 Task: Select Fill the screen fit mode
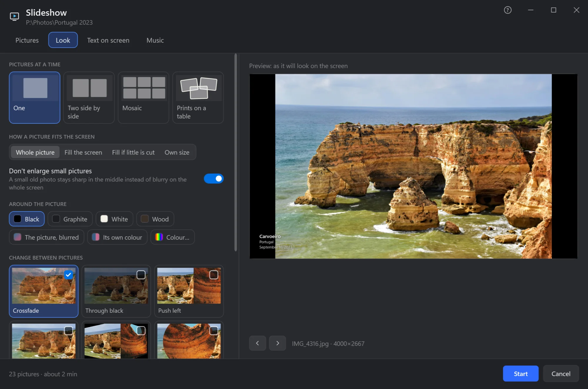[83, 152]
